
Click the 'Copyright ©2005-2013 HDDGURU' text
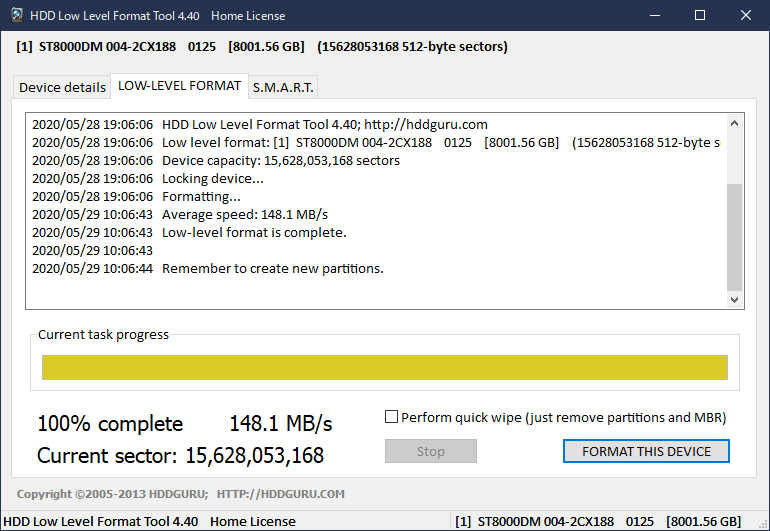(x=112, y=494)
